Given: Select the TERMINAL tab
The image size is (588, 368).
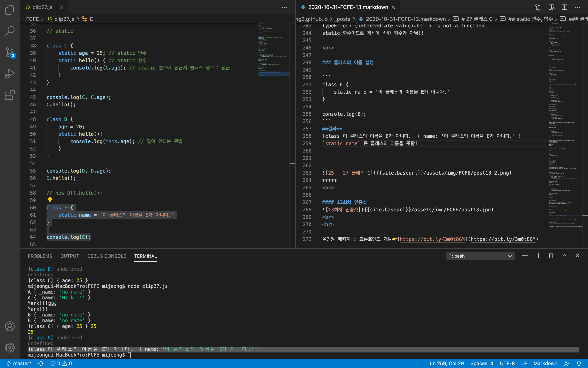Looking at the screenshot, I should pos(146,256).
